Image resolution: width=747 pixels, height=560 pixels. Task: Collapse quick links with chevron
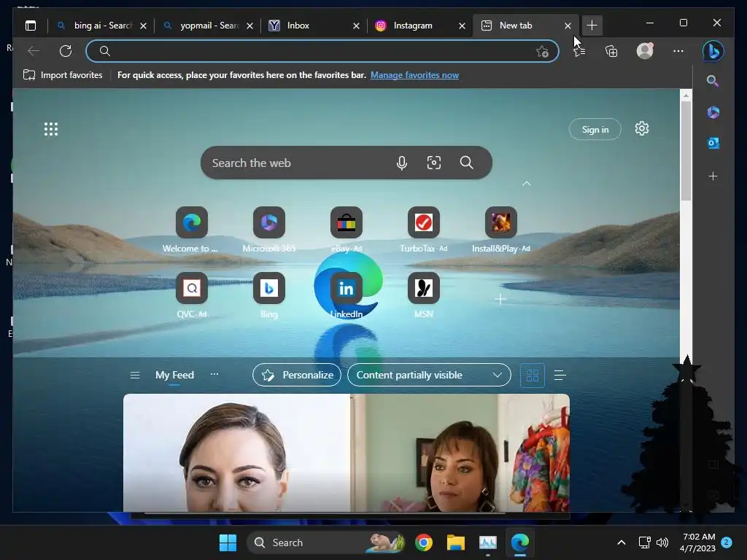pos(527,184)
